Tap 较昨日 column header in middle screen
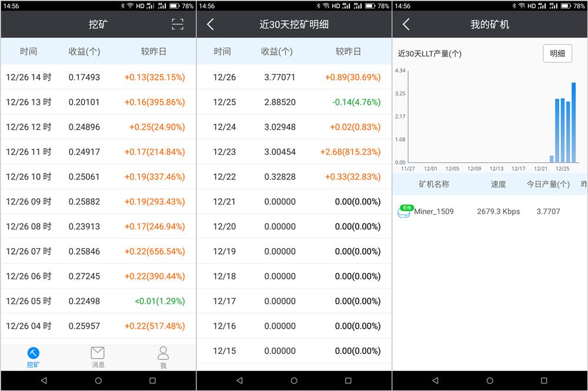This screenshot has width=588, height=391. click(x=348, y=52)
